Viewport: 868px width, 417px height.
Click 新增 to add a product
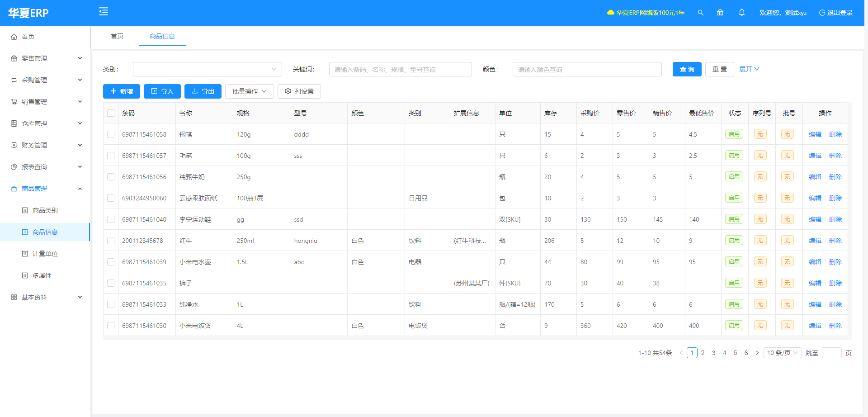[x=122, y=91]
